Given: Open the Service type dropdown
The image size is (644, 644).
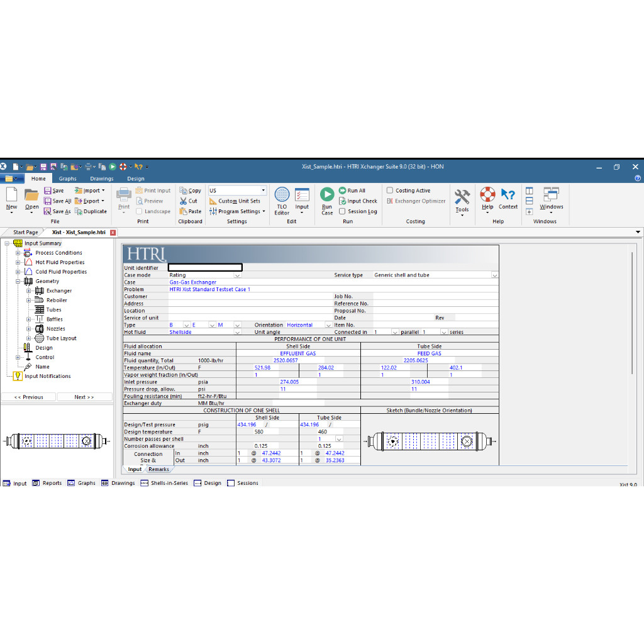Looking at the screenshot, I should pyautogui.click(x=494, y=275).
